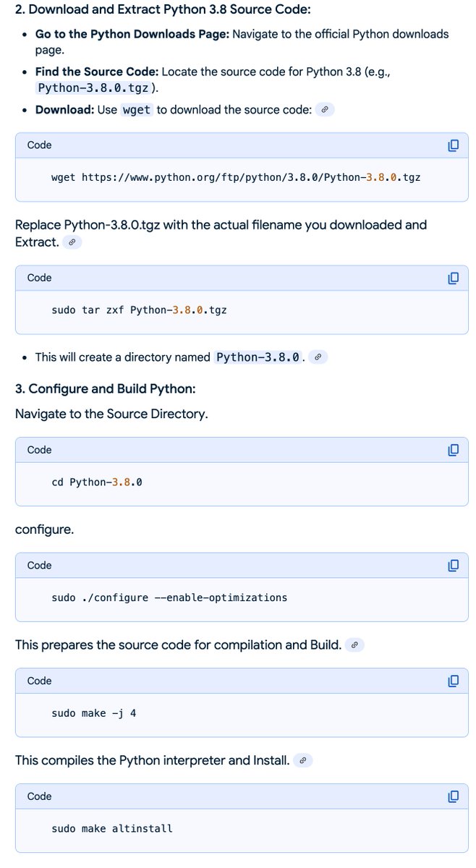476x868 pixels.
Task: Click the 'sudo ./configure --enable-optimizations' code line
Action: click(169, 597)
